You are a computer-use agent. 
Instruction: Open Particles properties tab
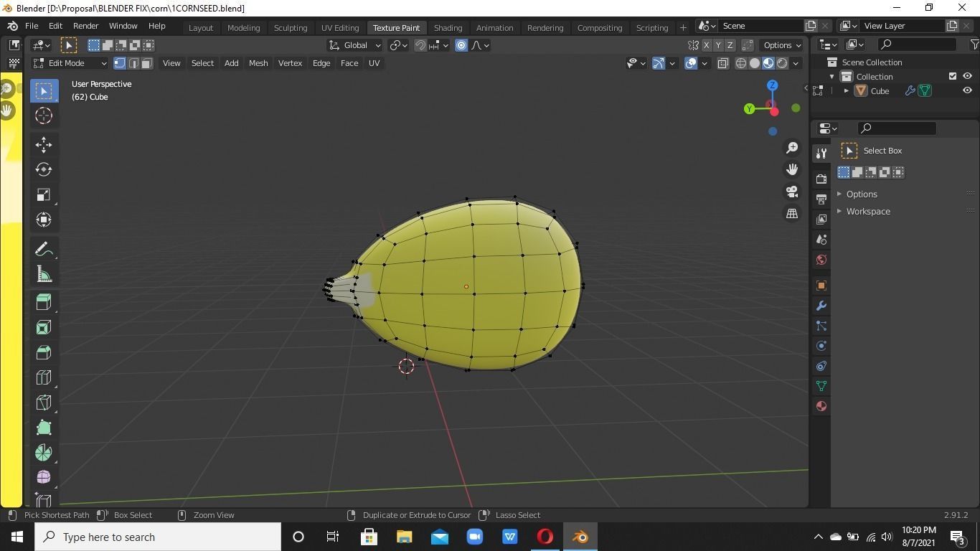(821, 326)
